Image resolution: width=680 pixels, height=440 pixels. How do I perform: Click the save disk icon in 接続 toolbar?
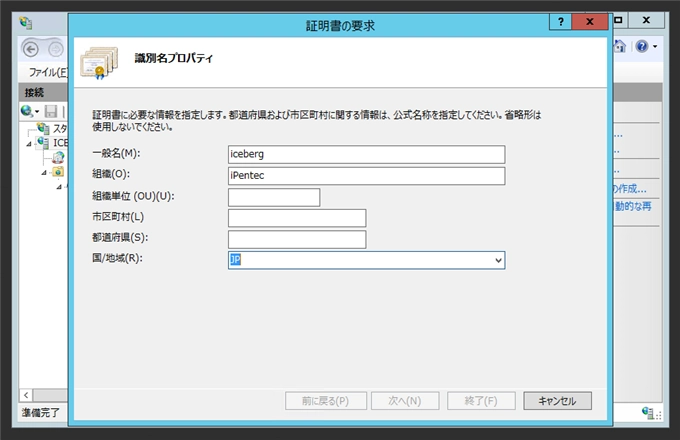[x=51, y=111]
